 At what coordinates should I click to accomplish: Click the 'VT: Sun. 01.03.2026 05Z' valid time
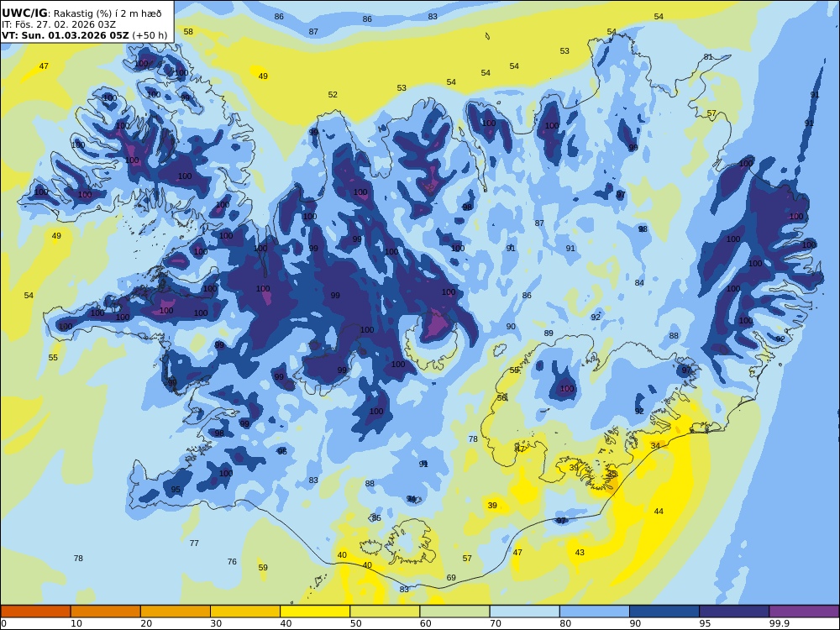(65, 36)
